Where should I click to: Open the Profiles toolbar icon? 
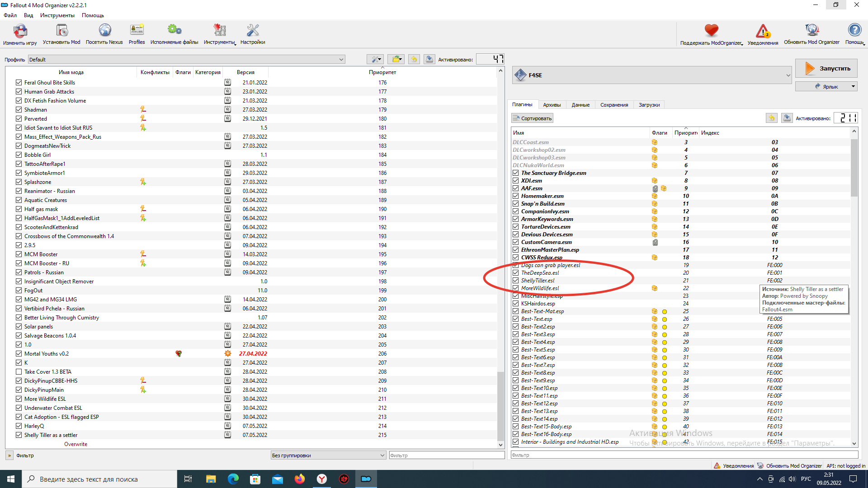tap(137, 31)
